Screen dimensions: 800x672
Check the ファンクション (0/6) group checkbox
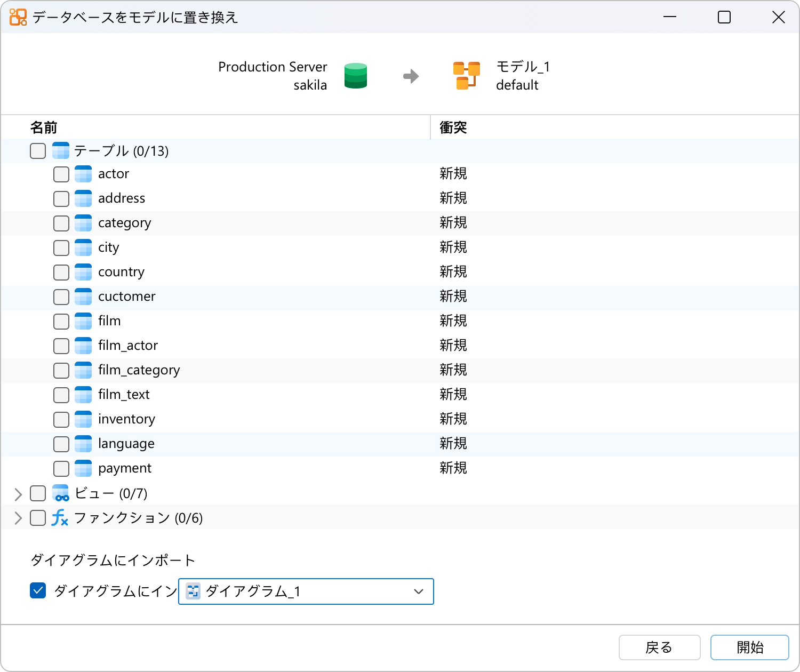(38, 518)
